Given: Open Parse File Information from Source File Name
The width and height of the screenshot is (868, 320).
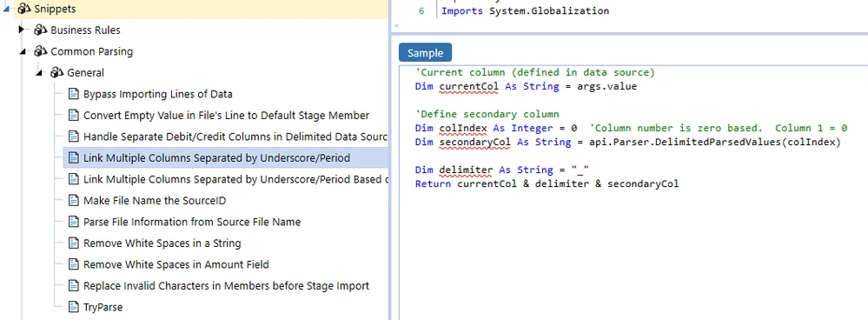Looking at the screenshot, I should tap(191, 222).
